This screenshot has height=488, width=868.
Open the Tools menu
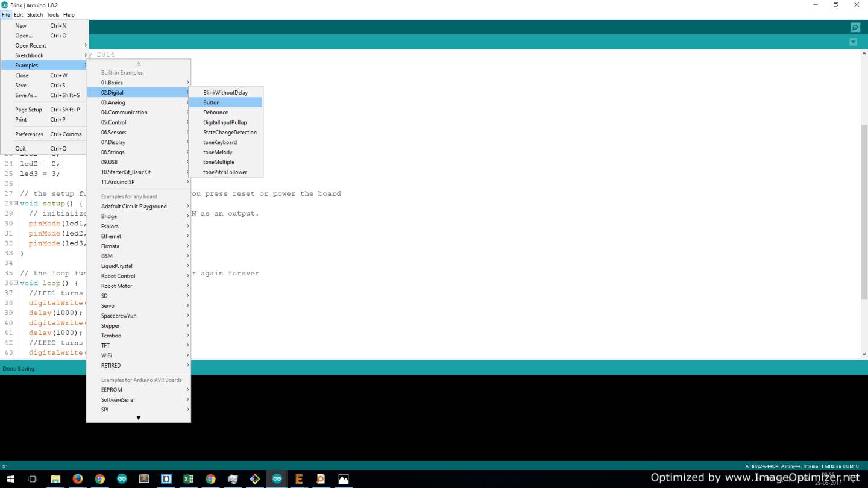click(53, 14)
